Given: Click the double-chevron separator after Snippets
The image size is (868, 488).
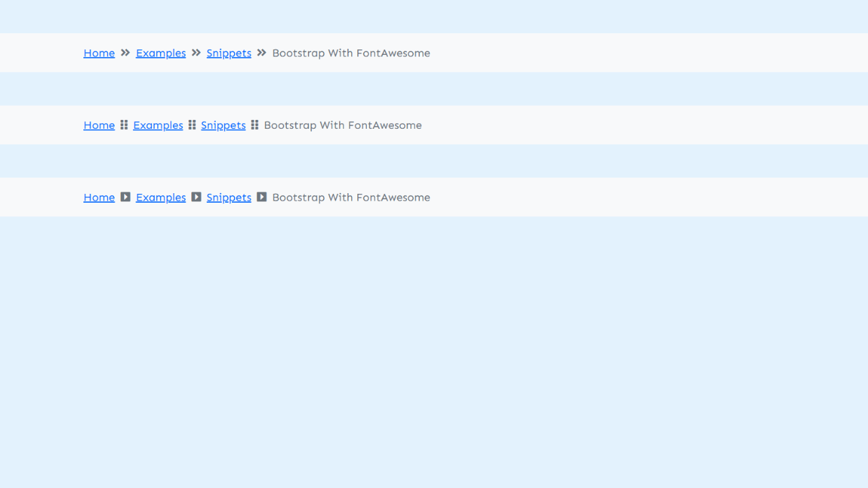Looking at the screenshot, I should (261, 53).
